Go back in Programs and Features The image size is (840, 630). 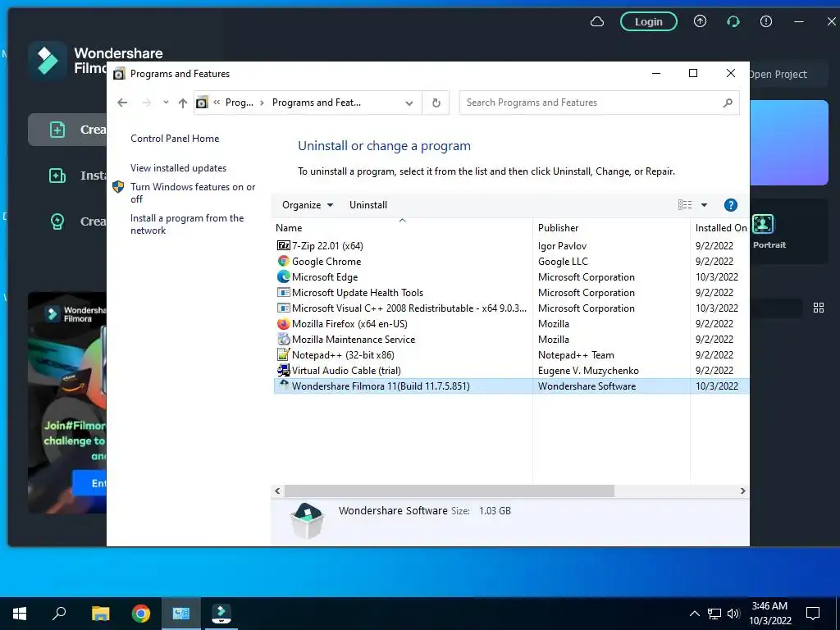click(x=122, y=103)
